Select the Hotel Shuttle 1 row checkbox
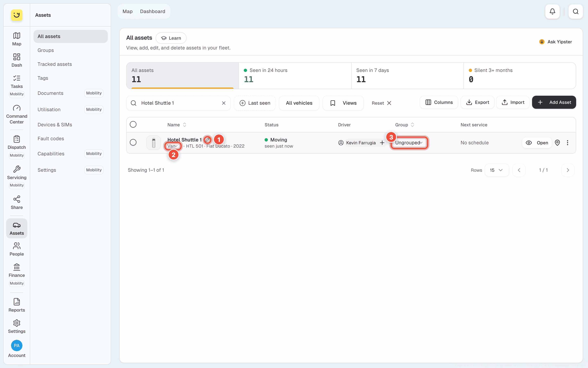Viewport: 588px width, 368px height. (x=133, y=142)
